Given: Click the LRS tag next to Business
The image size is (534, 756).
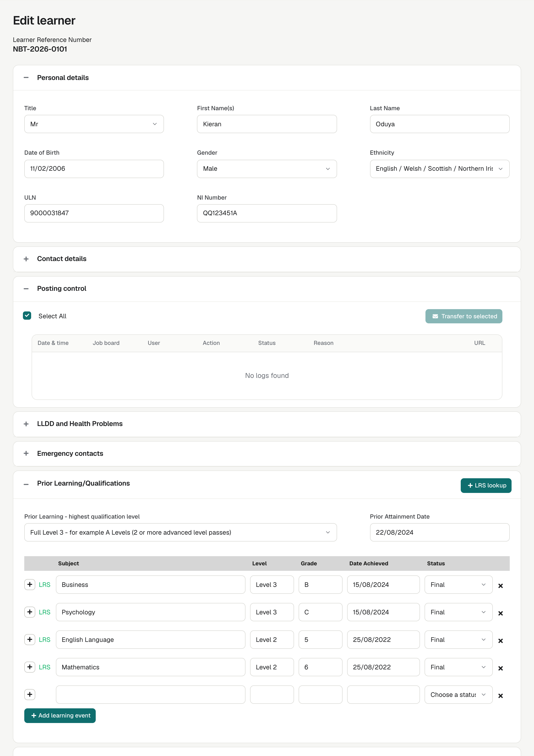Looking at the screenshot, I should (44, 585).
